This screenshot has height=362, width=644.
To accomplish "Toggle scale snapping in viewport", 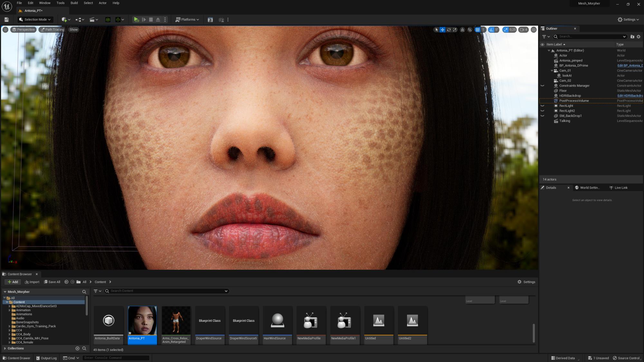I will point(506,30).
